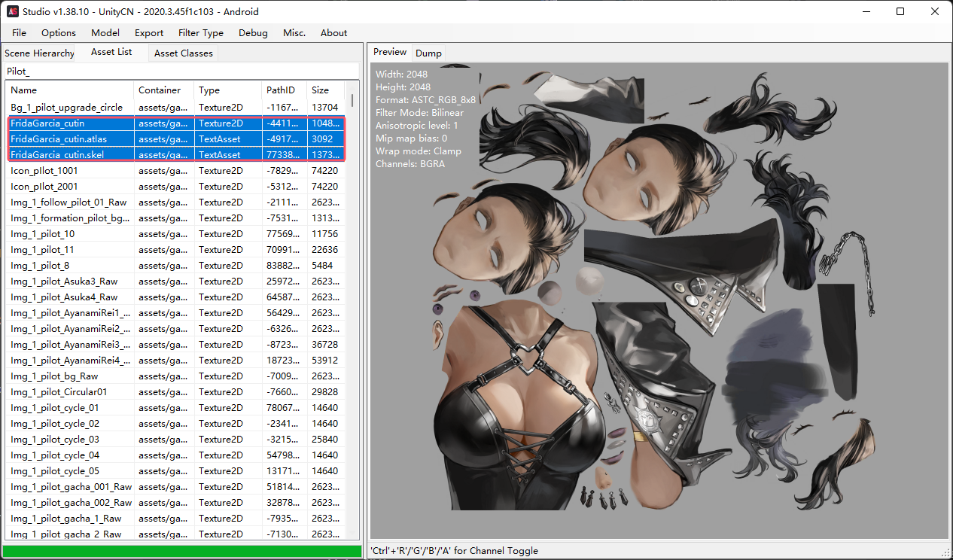This screenshot has height=560, width=953.
Task: Sort list by Type column header
Action: pos(228,90)
